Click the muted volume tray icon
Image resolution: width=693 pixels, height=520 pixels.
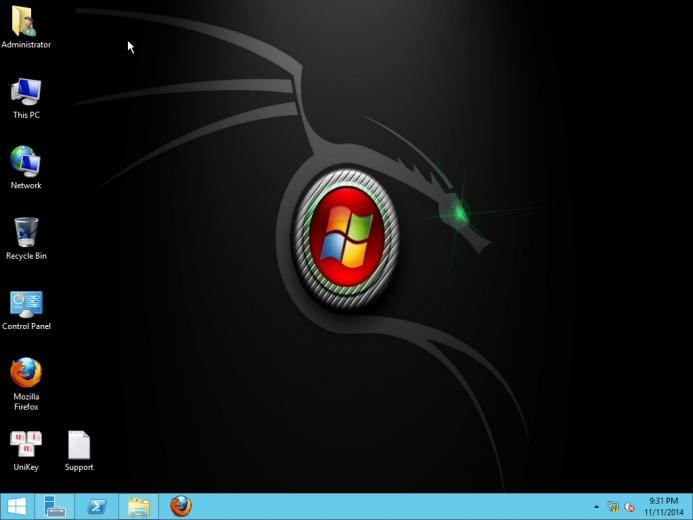[x=630, y=507]
